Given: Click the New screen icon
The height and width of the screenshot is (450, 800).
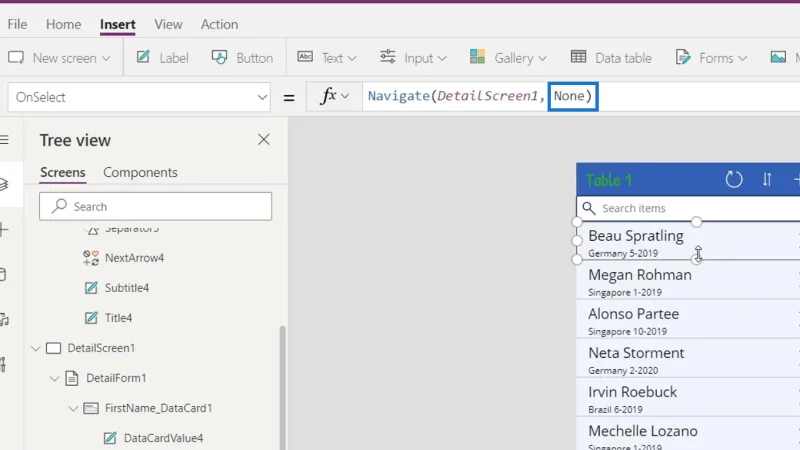Looking at the screenshot, I should (16, 58).
